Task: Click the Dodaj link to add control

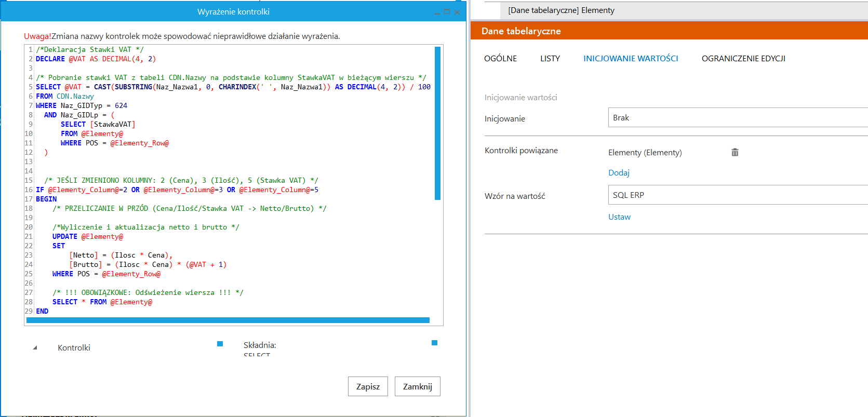Action: [x=619, y=173]
